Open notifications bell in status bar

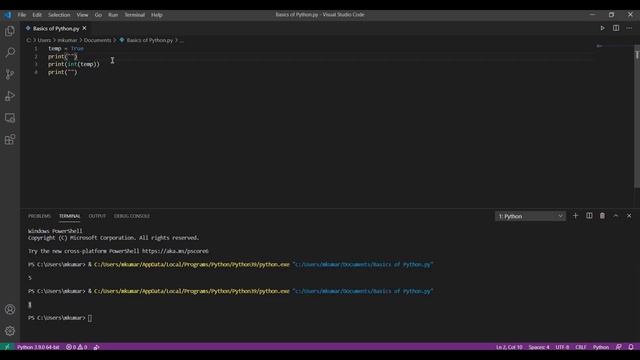tap(631, 347)
